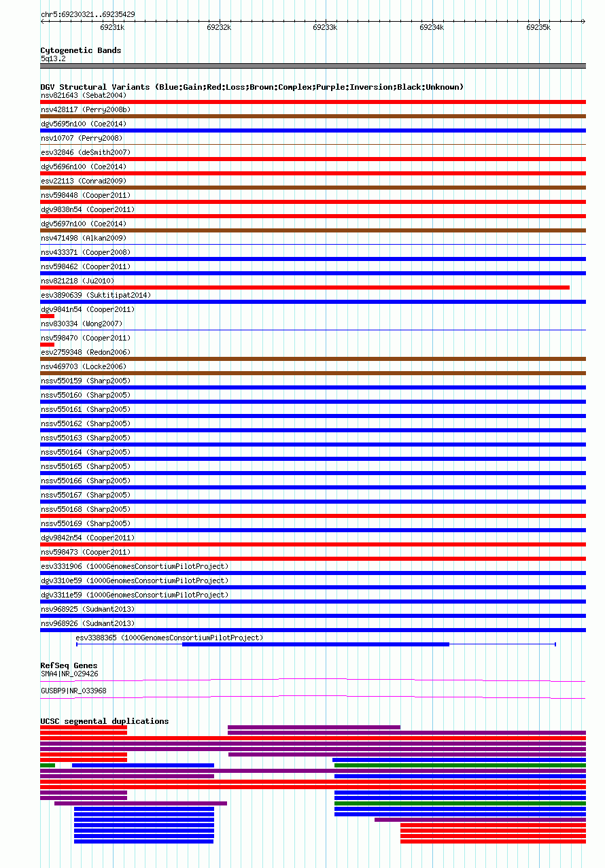Open variant nssv550169 (Sharp2005) label
Screen dimensions: 605x868
[x=86, y=523]
